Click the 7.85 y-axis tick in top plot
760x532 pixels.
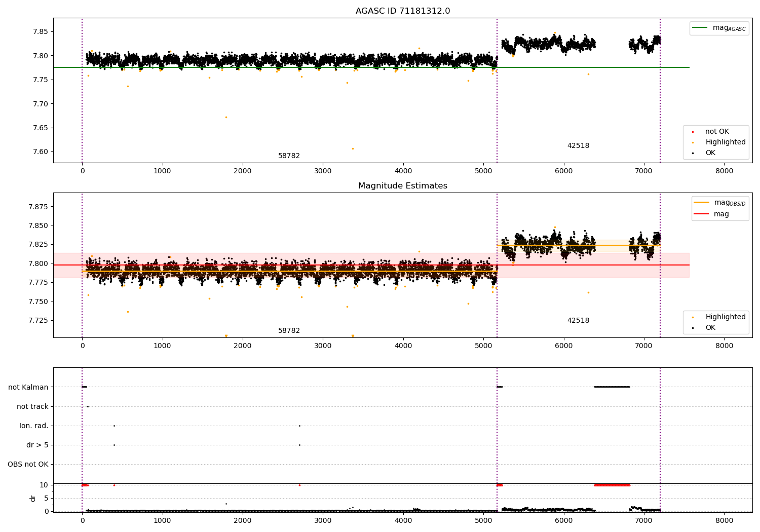tap(41, 31)
